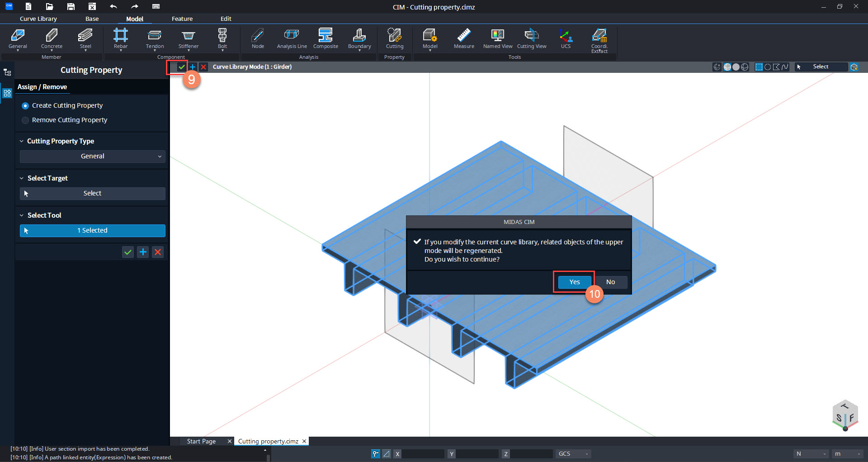Cancel with the panel red X button
868x462 pixels.
[158, 252]
